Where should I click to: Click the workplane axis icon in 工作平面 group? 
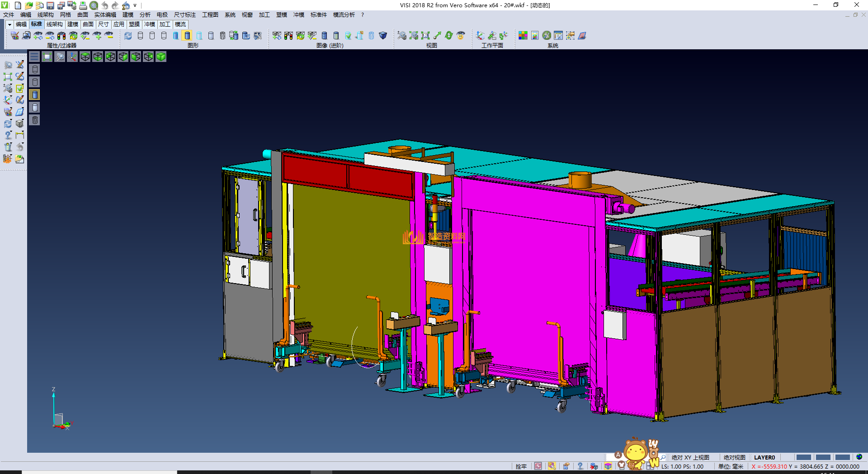click(480, 36)
